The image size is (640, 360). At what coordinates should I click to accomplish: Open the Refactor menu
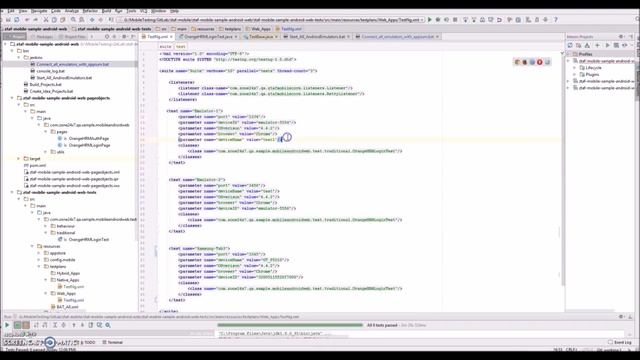click(x=90, y=11)
